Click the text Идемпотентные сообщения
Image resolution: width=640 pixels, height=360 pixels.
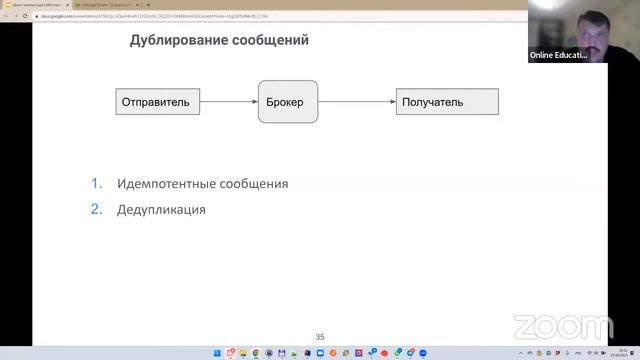(x=202, y=184)
